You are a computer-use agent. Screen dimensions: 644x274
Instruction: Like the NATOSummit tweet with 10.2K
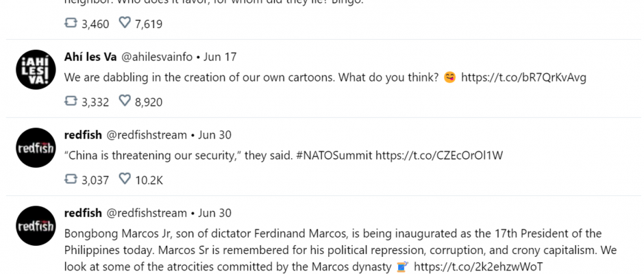(125, 179)
